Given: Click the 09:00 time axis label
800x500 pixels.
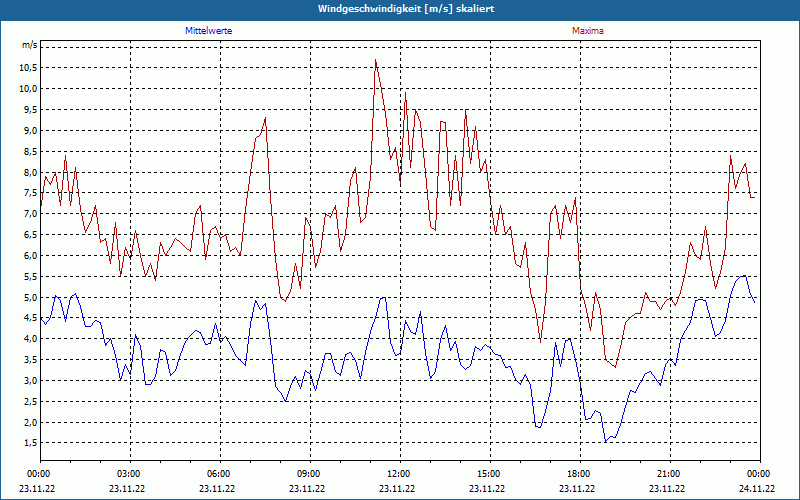Looking at the screenshot, I should [309, 474].
